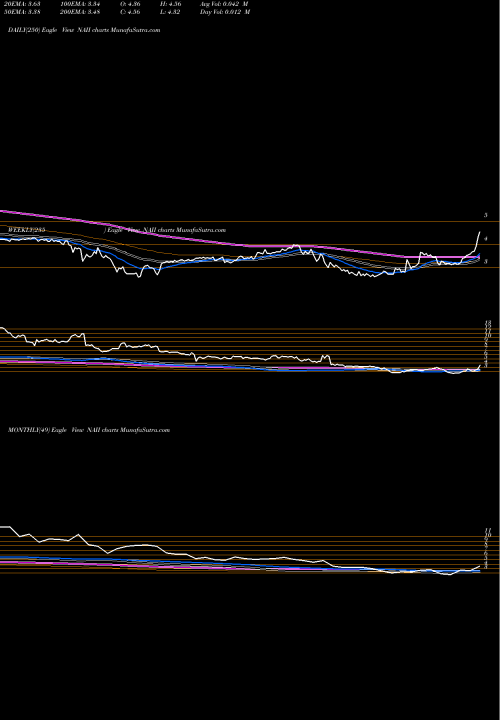Click the MONTHLY(49) Eagle View chart title
The image size is (500, 720).
[89, 430]
